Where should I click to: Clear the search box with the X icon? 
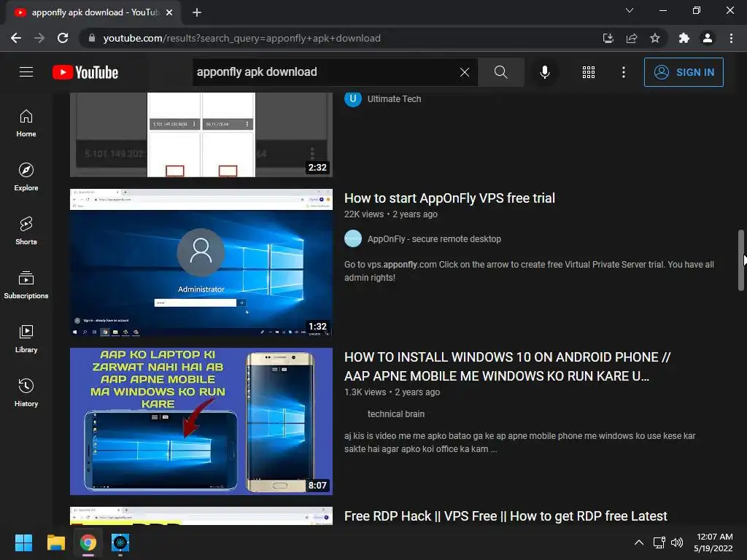point(465,72)
